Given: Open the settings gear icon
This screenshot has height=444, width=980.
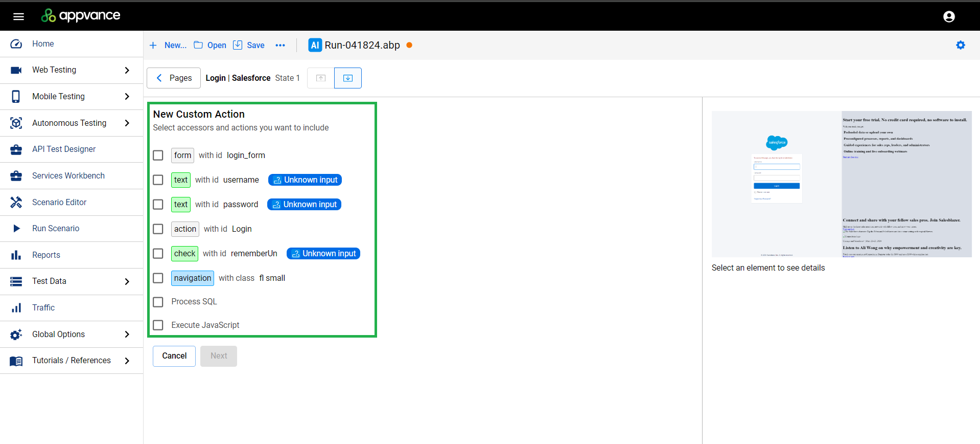Looking at the screenshot, I should coord(961,45).
